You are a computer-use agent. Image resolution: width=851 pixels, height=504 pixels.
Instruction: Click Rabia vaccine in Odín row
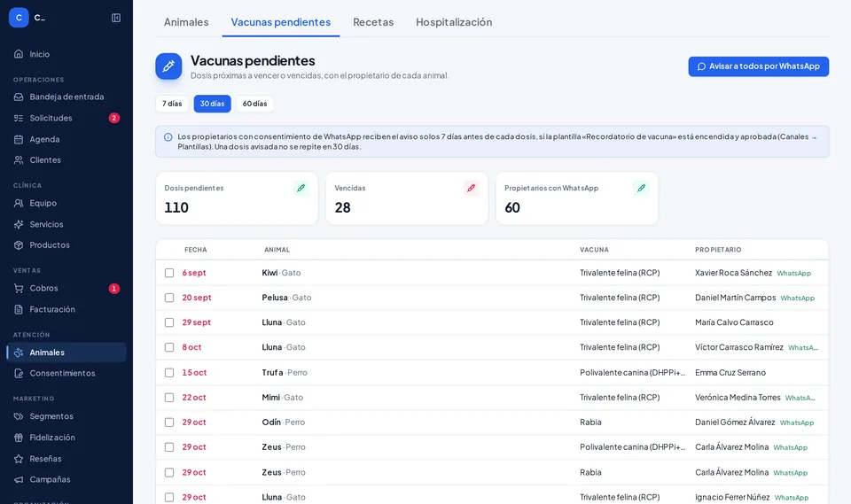click(590, 423)
